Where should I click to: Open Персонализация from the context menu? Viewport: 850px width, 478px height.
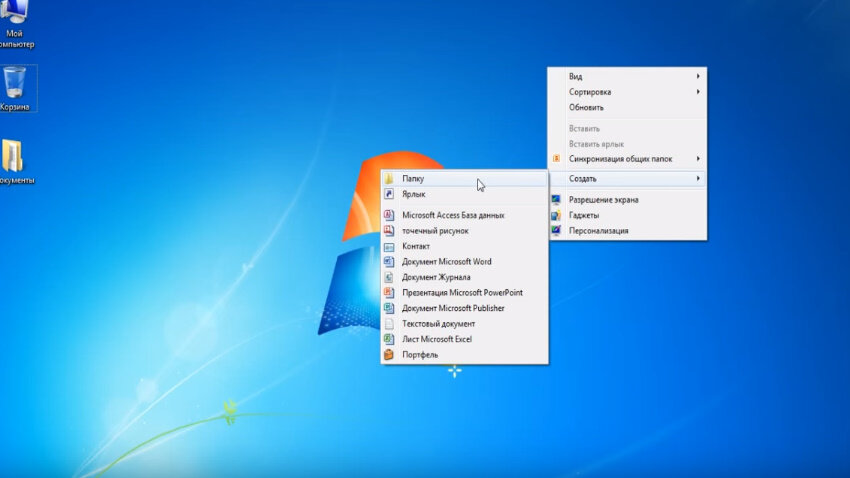tap(627, 230)
